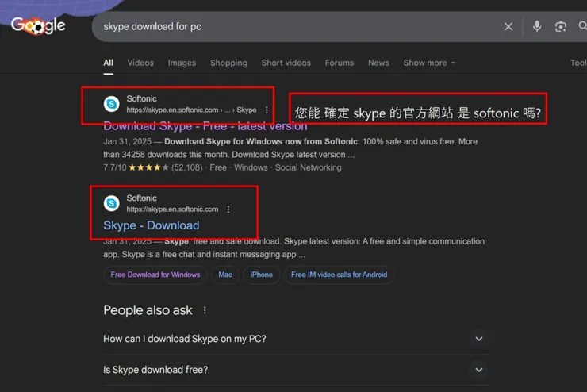This screenshot has width=587, height=392.
Task: Start voice search with microphone icon
Action: coord(537,26)
